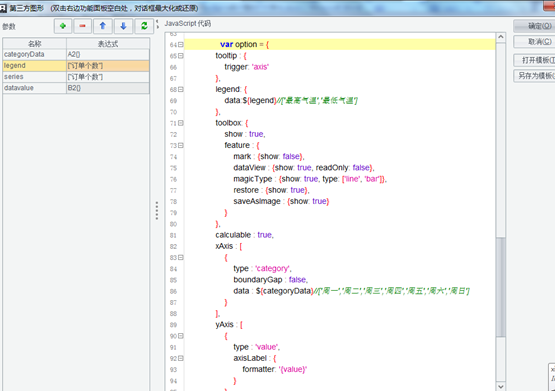Image resolution: width=555 pixels, height=392 pixels.
Task: Collapse code fold at line 92 axisLabel
Action: click(181, 358)
